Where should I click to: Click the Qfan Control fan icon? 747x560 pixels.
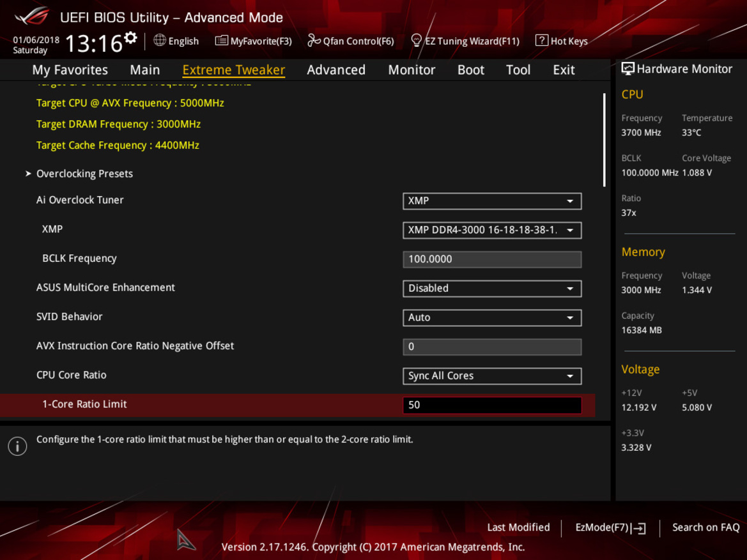pos(314,40)
